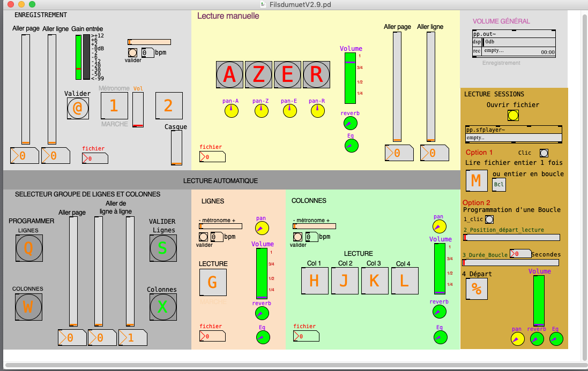This screenshot has width=588, height=371.
Task: Toggle the Clic checkbox under Option 1
Action: pyautogui.click(x=544, y=153)
